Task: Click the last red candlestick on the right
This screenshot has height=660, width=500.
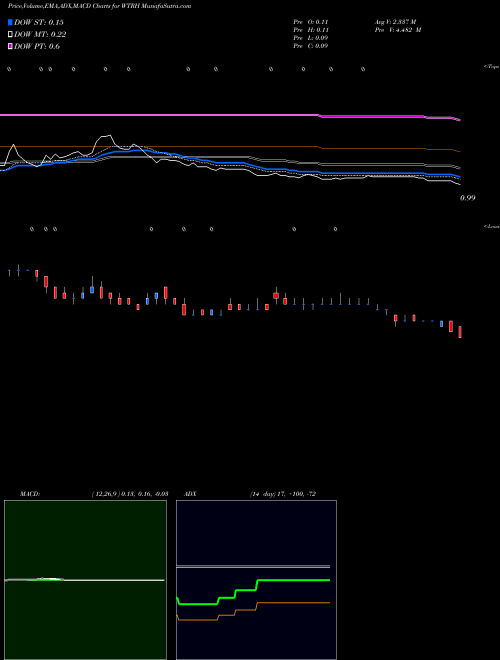Action: pos(460,332)
